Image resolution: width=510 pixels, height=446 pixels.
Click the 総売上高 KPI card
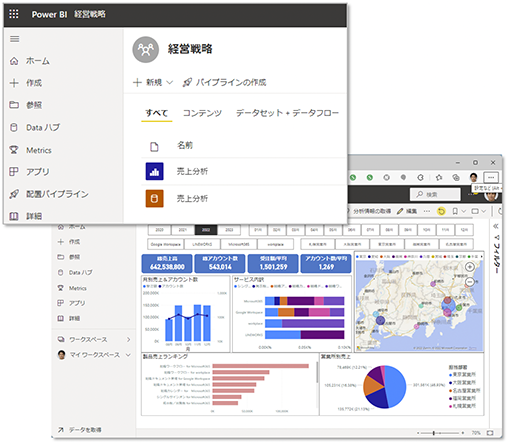[x=167, y=263]
